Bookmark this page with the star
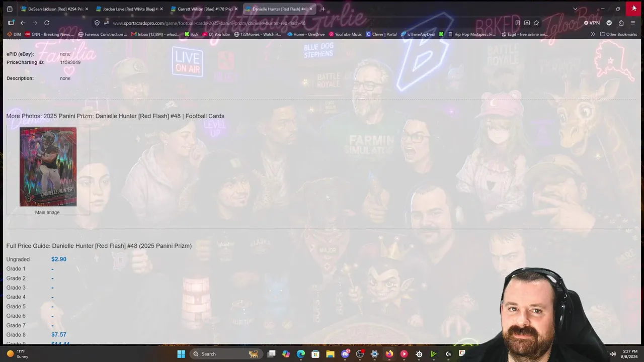 [x=536, y=23]
